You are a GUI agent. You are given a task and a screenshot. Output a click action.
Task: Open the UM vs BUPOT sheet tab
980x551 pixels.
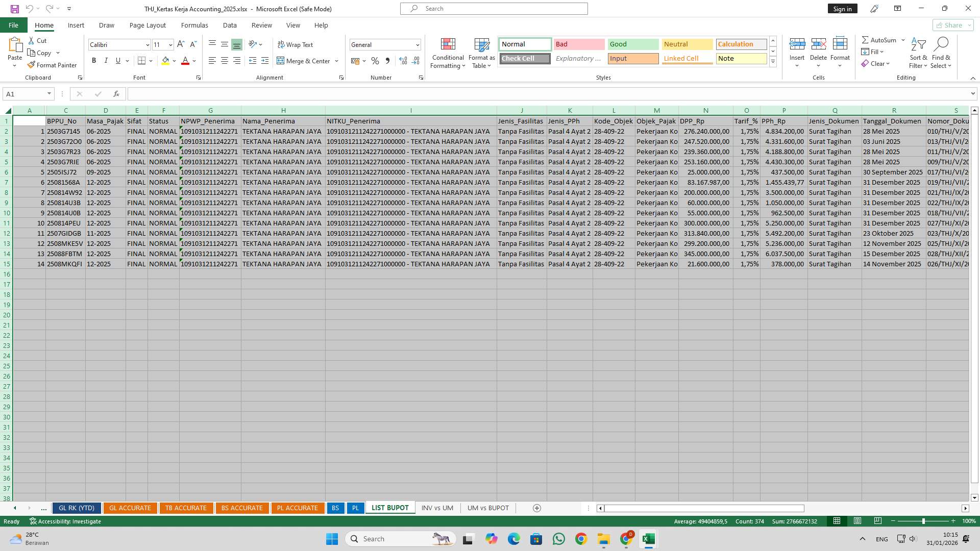click(x=487, y=508)
